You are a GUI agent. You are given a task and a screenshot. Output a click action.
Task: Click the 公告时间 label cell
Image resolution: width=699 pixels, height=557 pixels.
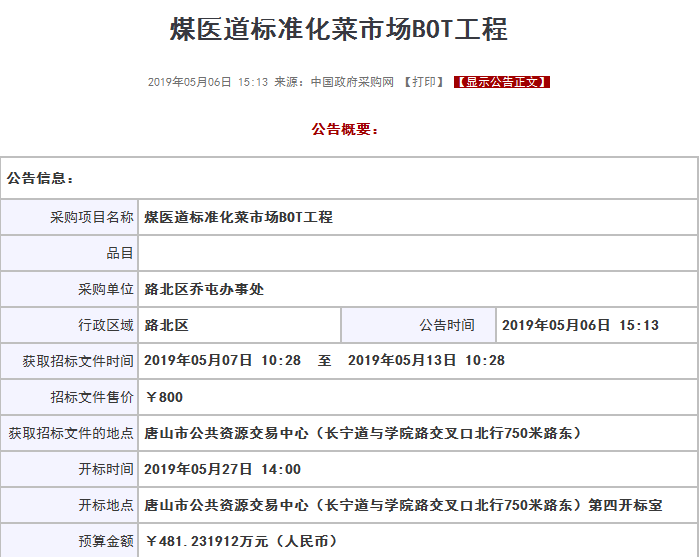point(447,325)
